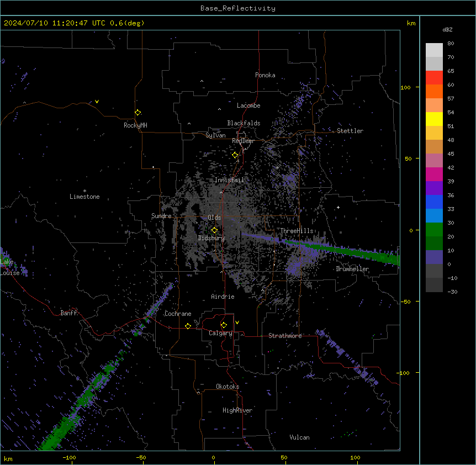Screen dimensions: 476x465
Task: Click the magenta 42 dBZ legend swatch
Action: [x=434, y=174]
